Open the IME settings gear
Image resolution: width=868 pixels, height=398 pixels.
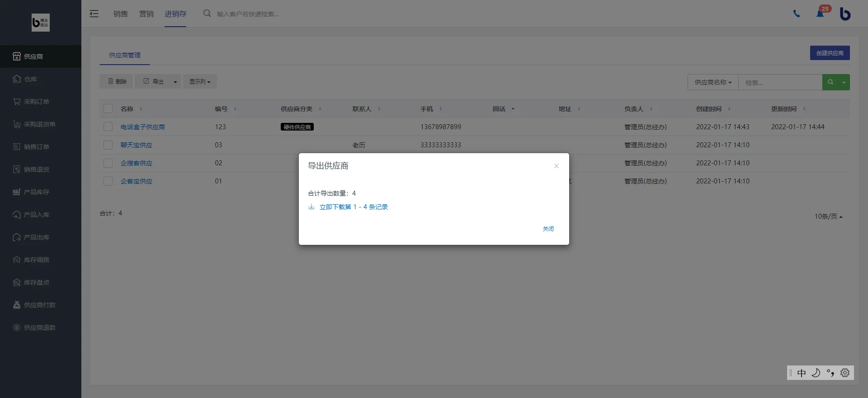tap(845, 373)
